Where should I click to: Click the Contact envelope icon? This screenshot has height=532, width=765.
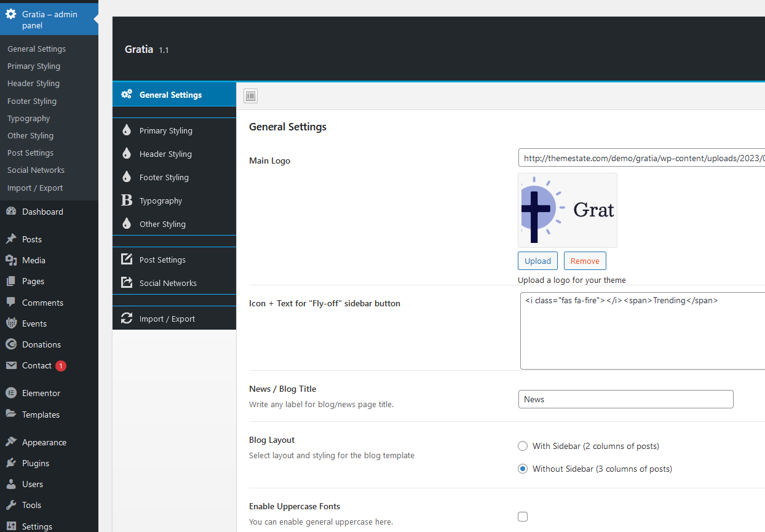pyautogui.click(x=11, y=365)
